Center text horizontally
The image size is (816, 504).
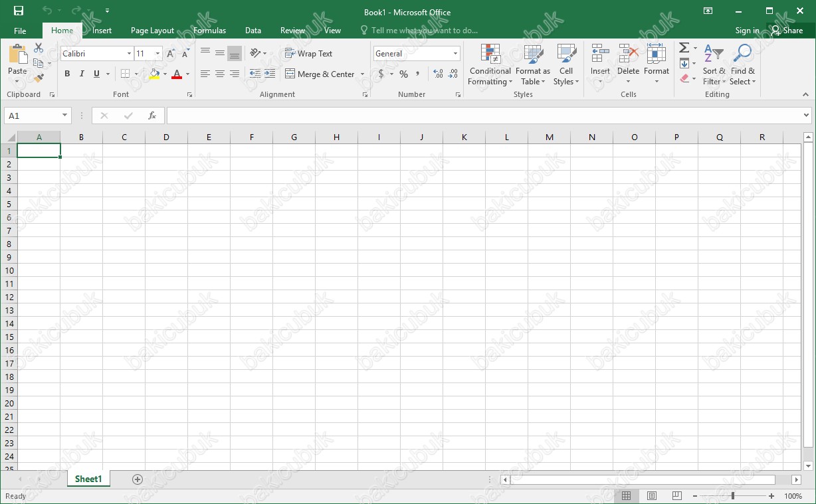pyautogui.click(x=220, y=74)
